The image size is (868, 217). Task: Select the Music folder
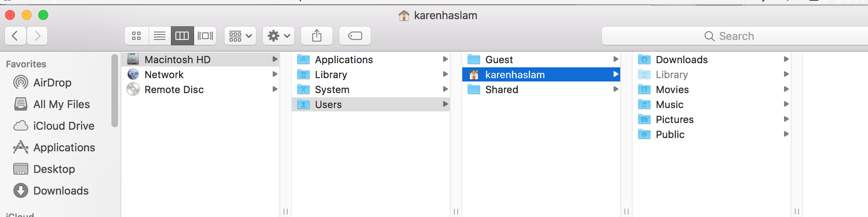point(712,104)
